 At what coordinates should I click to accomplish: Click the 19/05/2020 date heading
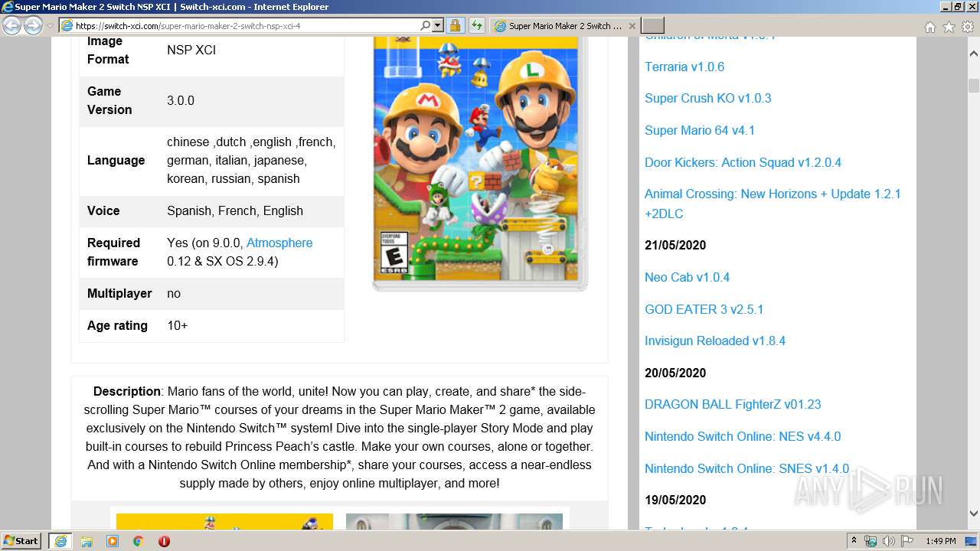pos(675,500)
